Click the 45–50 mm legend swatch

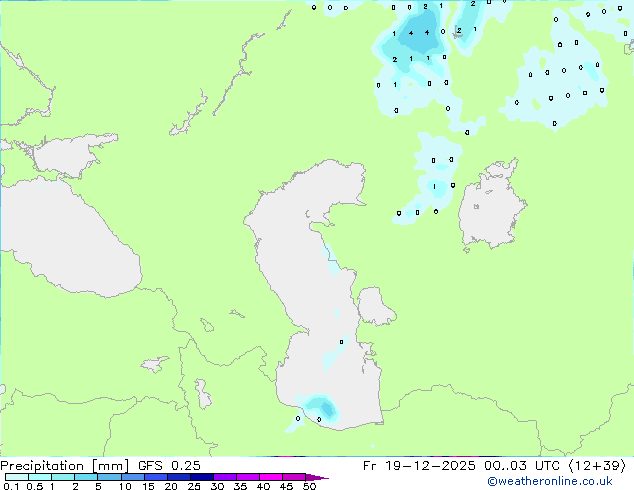point(294,477)
